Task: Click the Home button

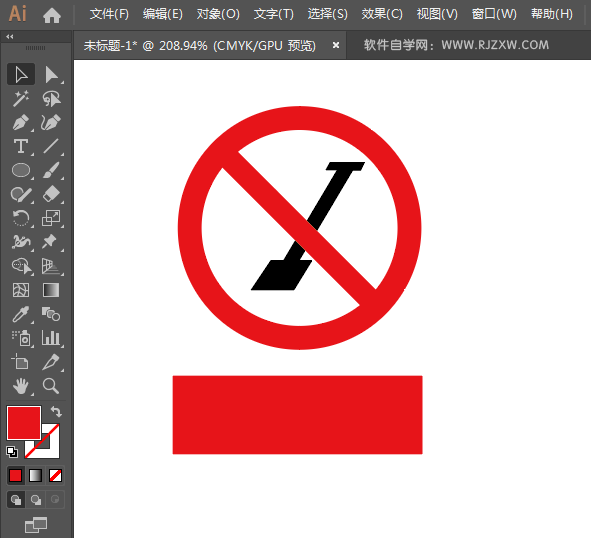Action: pos(52,15)
